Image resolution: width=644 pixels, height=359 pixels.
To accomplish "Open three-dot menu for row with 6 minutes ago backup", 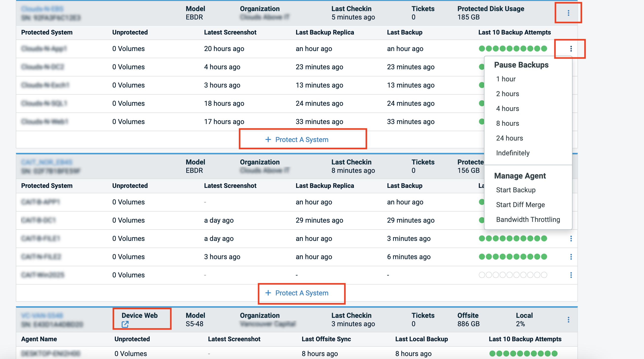I will point(571,257).
